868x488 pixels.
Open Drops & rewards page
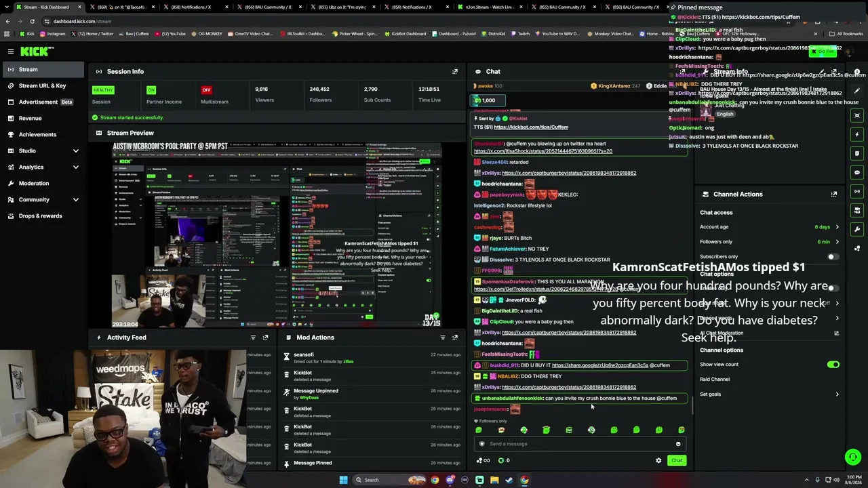pyautogui.click(x=42, y=216)
